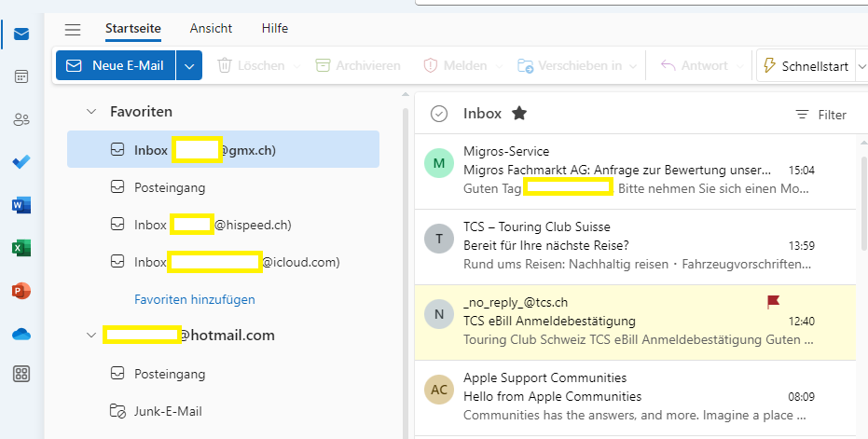Open Neue E-Mail dropdown arrow
The width and height of the screenshot is (868, 439).
coord(189,65)
